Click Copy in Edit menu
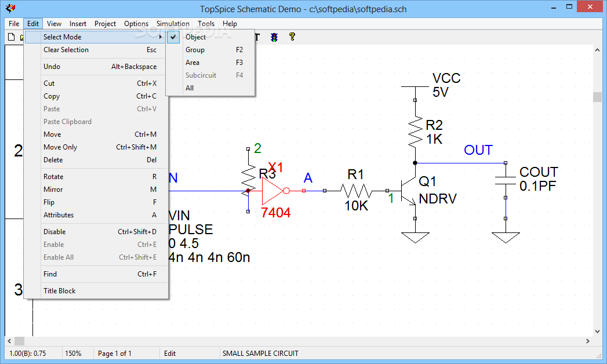607x364 pixels. click(x=96, y=96)
